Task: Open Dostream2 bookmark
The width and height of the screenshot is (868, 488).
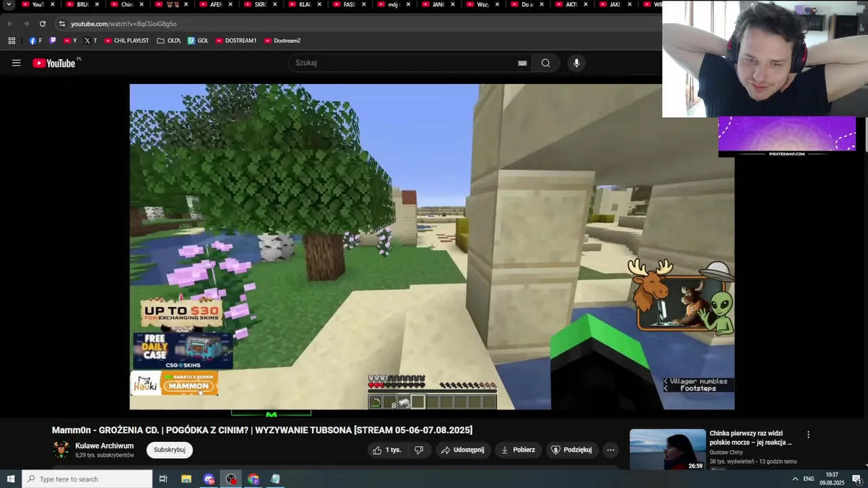Action: click(x=282, y=41)
